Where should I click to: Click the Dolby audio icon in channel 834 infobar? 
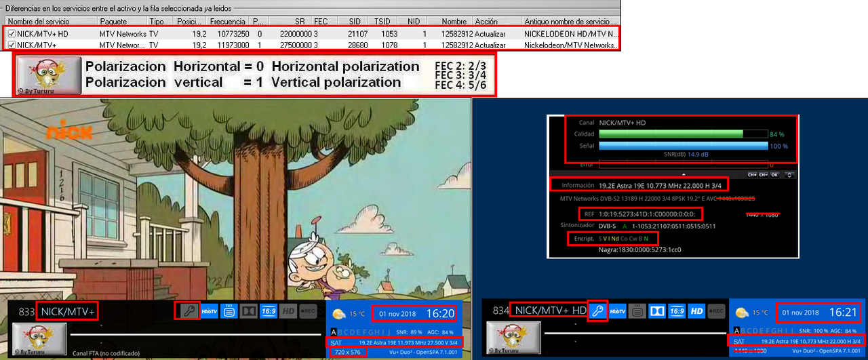(x=656, y=311)
